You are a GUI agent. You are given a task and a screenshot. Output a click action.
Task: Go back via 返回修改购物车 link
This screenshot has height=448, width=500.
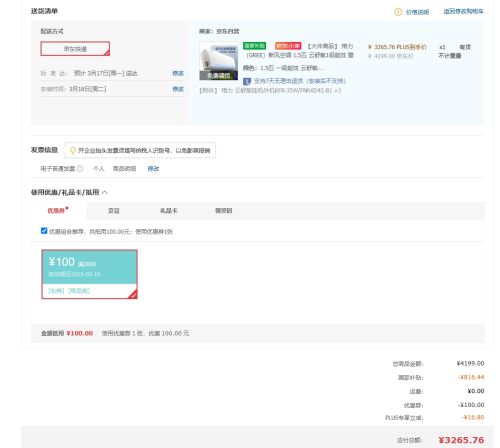tap(463, 11)
